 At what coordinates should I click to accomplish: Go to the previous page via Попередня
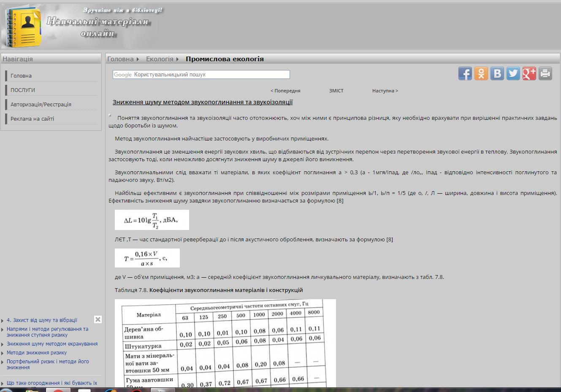coord(285,91)
